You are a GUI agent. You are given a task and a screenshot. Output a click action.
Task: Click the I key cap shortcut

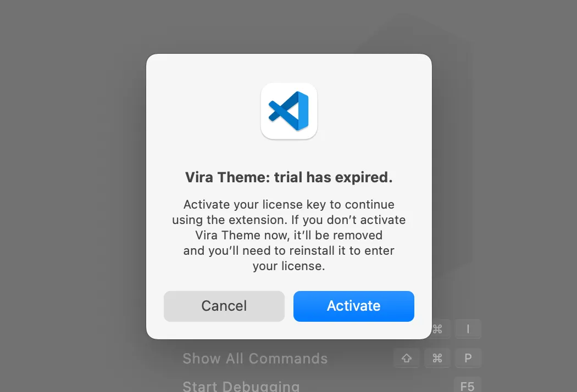(x=468, y=329)
